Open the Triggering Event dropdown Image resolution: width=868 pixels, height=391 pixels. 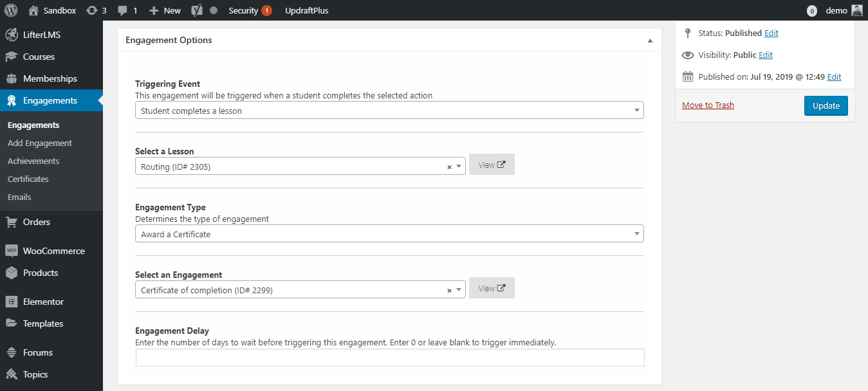tap(389, 111)
